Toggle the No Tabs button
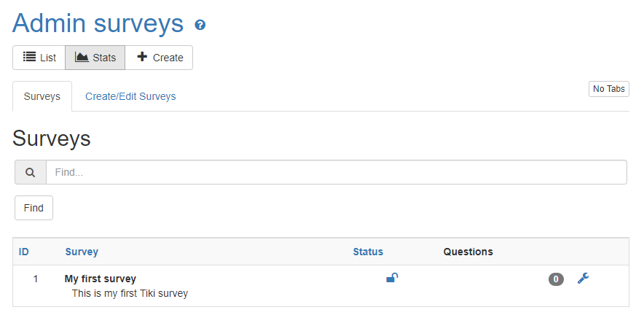Screen dimensions: 644x326 pos(608,89)
